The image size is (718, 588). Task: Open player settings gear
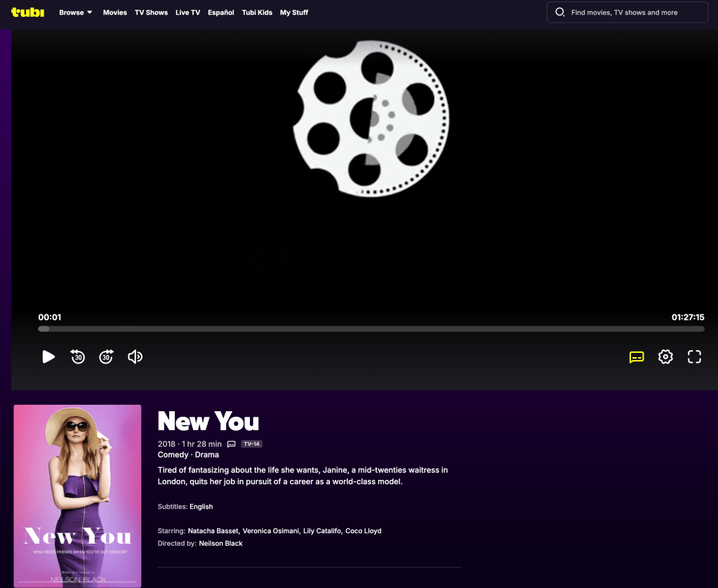(x=665, y=356)
